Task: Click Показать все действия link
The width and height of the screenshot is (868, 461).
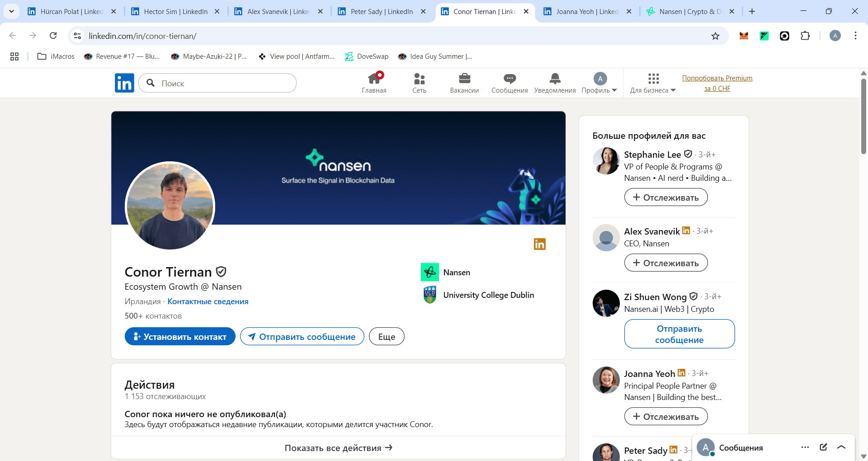Action: click(x=338, y=448)
